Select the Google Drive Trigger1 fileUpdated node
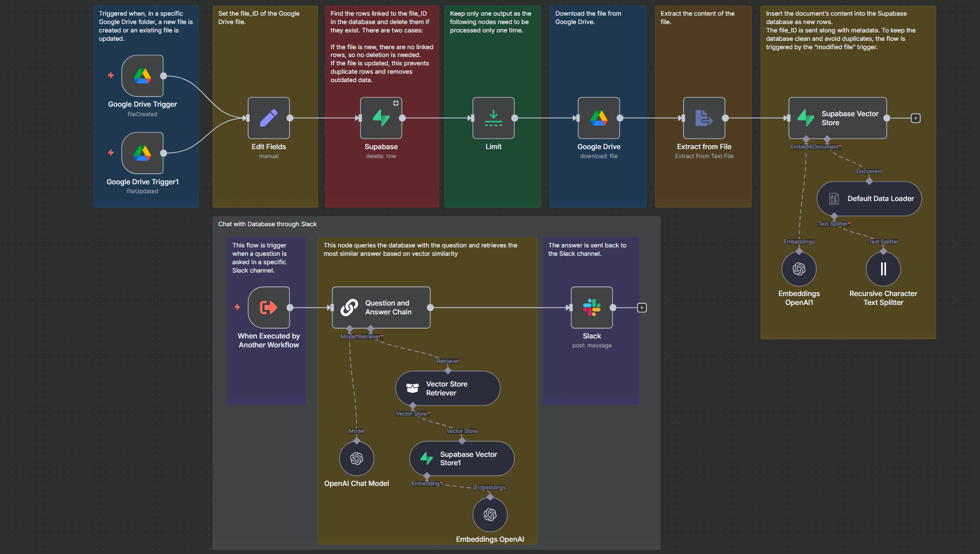Screen dimensions: 980x554 (x=142, y=153)
